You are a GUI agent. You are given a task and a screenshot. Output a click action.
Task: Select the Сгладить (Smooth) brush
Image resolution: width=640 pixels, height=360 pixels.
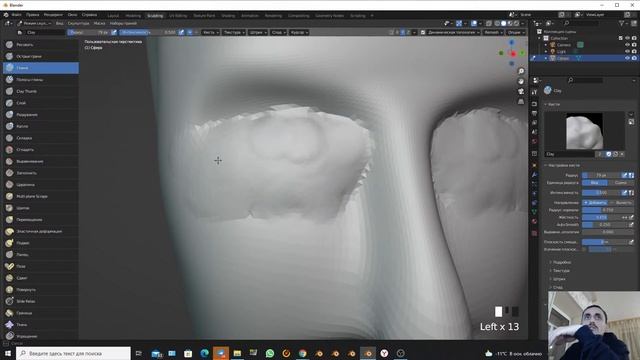pos(41,149)
